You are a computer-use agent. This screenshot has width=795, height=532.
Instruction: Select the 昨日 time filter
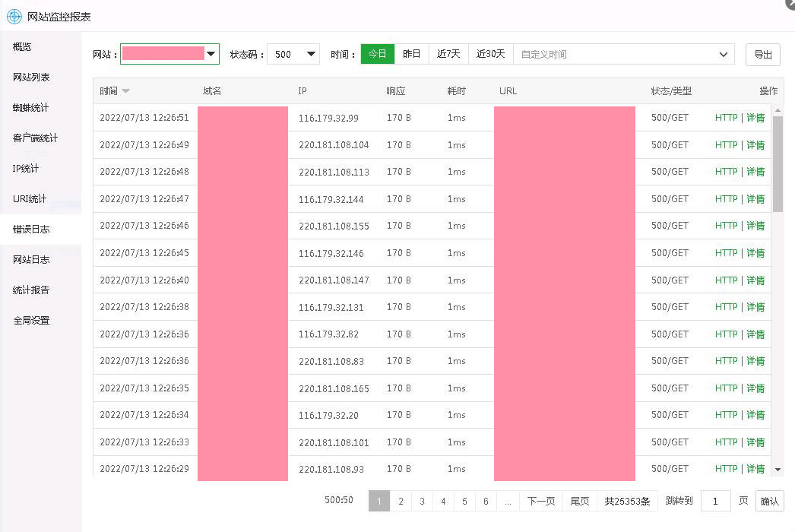pyautogui.click(x=411, y=54)
